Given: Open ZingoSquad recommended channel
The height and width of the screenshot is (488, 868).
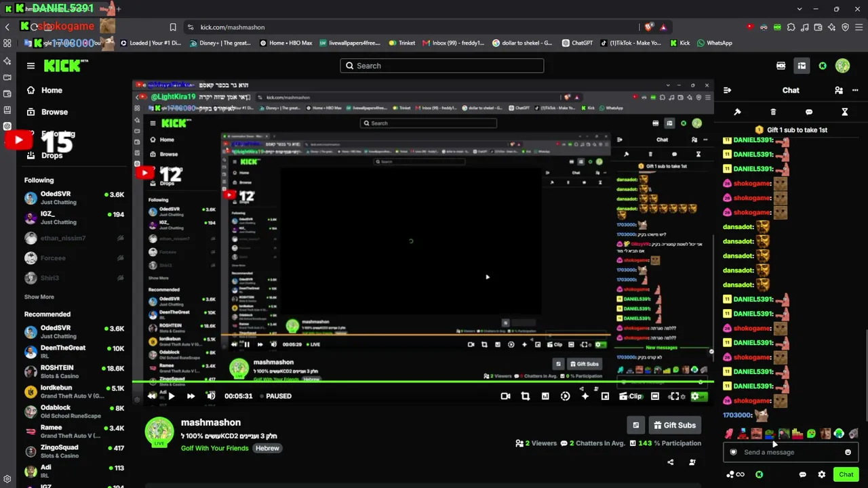Looking at the screenshot, I should tap(75, 451).
